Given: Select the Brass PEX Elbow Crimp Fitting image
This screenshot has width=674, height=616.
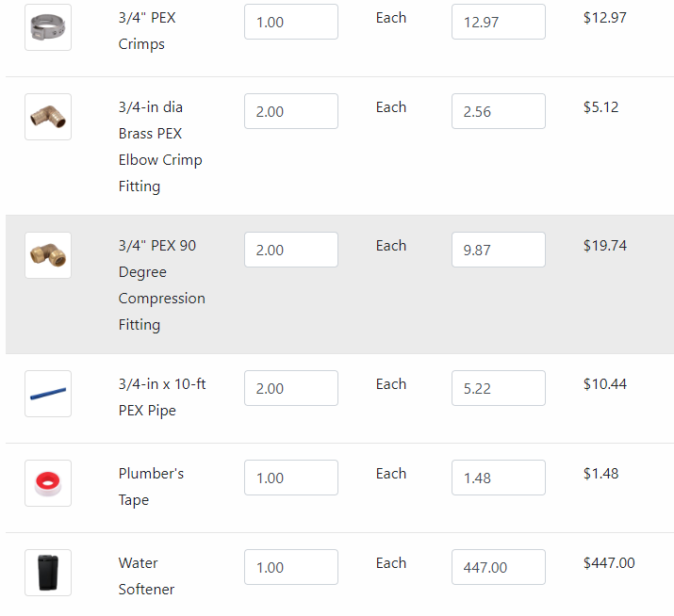Looking at the screenshot, I should coord(48,117).
